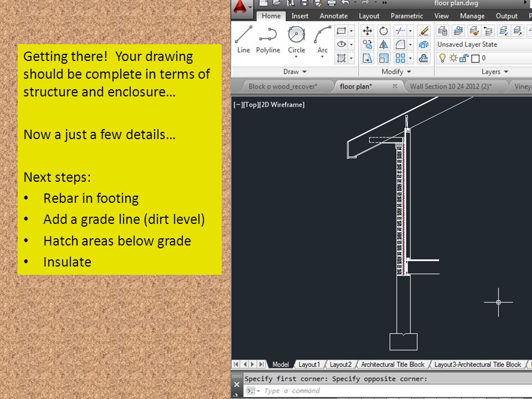Expand the Modify panel
The height and width of the screenshot is (399, 532).
pyautogui.click(x=396, y=71)
